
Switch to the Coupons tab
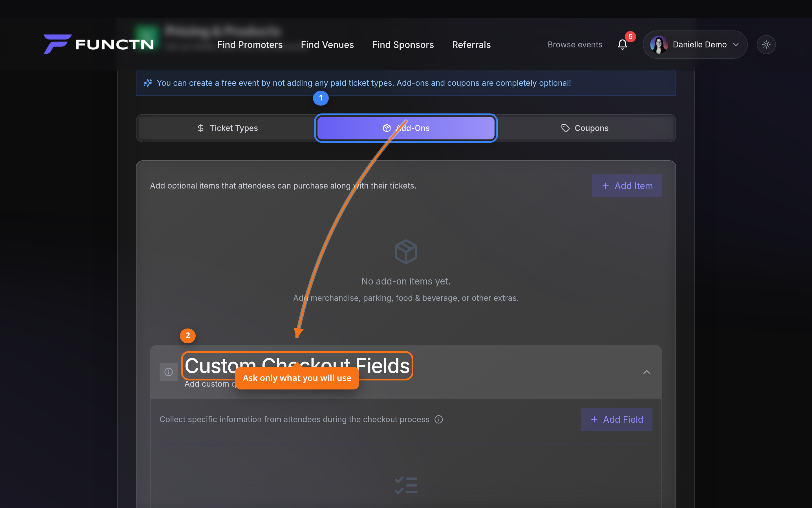[x=584, y=128]
